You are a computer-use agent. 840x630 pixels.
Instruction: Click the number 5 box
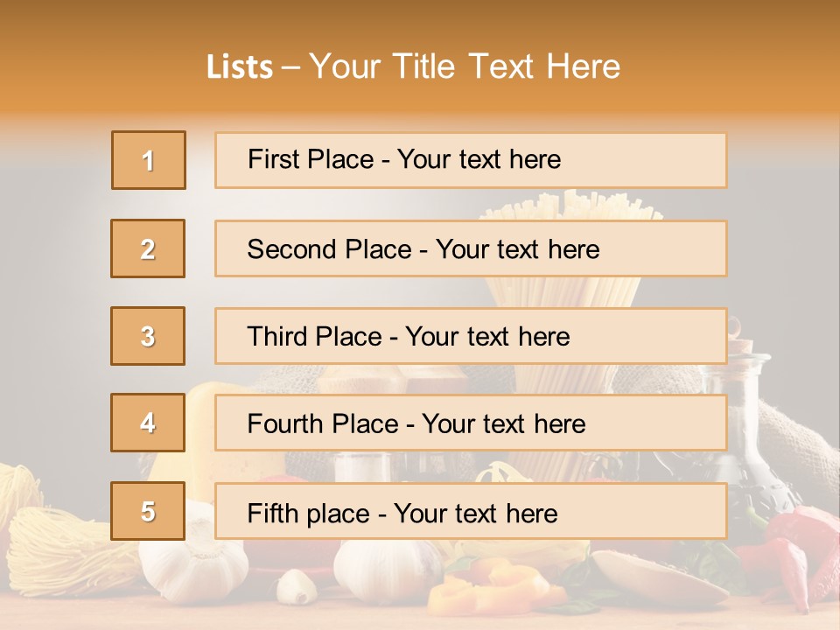click(x=148, y=510)
